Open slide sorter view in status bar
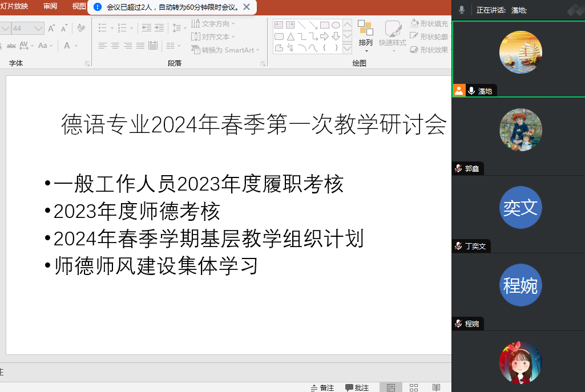 tap(414, 387)
